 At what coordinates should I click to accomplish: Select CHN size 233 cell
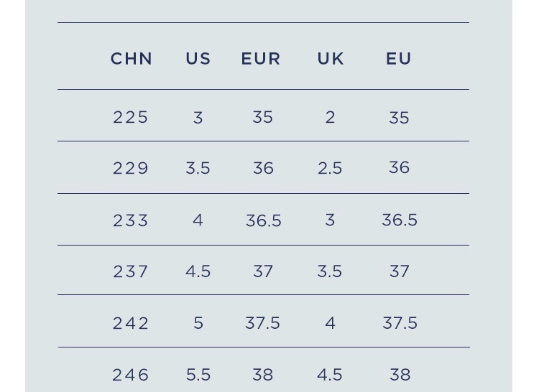(x=130, y=220)
